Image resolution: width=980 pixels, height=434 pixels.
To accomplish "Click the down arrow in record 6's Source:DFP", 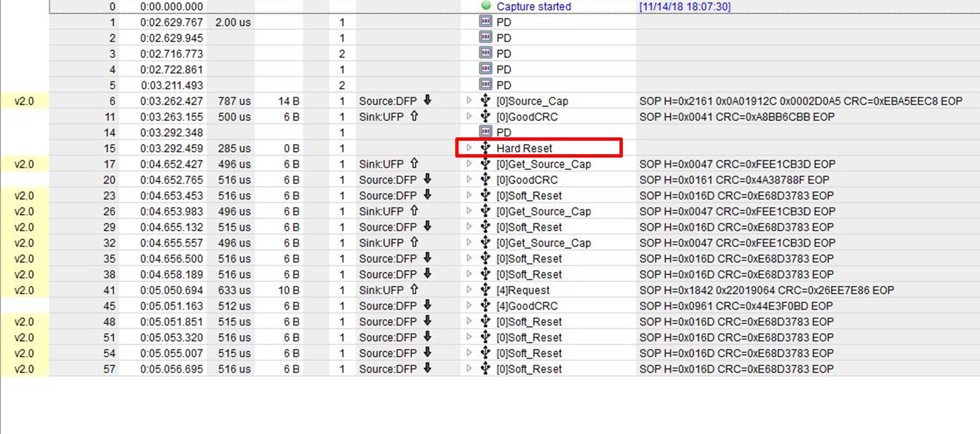I will (428, 100).
